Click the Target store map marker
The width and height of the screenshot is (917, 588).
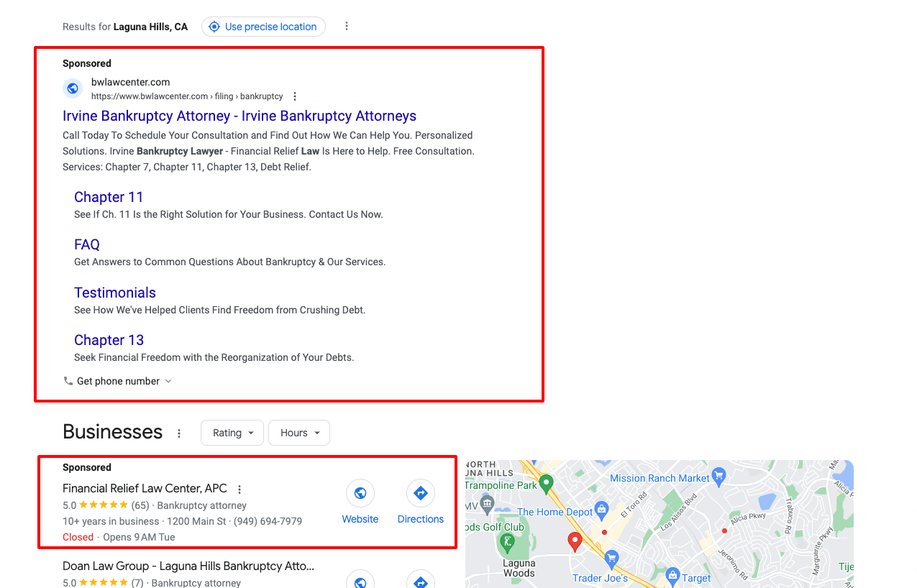(673, 575)
